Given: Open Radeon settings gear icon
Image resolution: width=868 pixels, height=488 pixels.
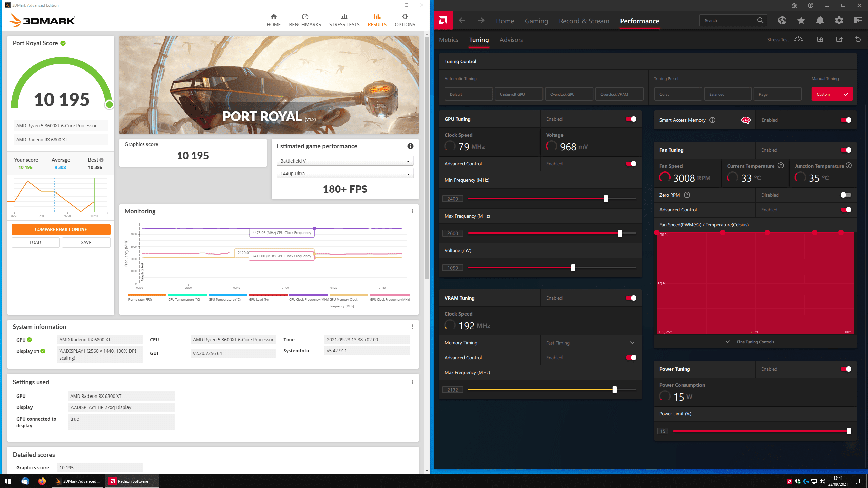Looking at the screenshot, I should tap(839, 21).
